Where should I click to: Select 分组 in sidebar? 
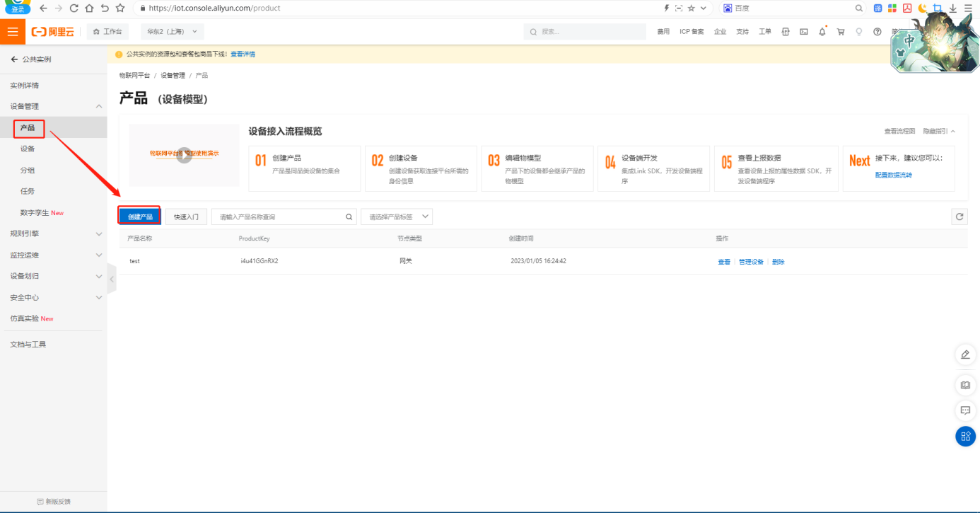click(x=28, y=171)
